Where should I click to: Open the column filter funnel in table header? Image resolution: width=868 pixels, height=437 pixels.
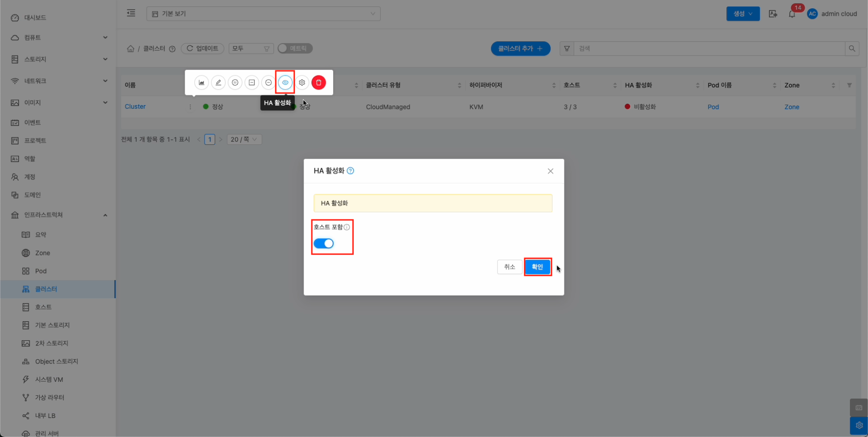tap(849, 85)
